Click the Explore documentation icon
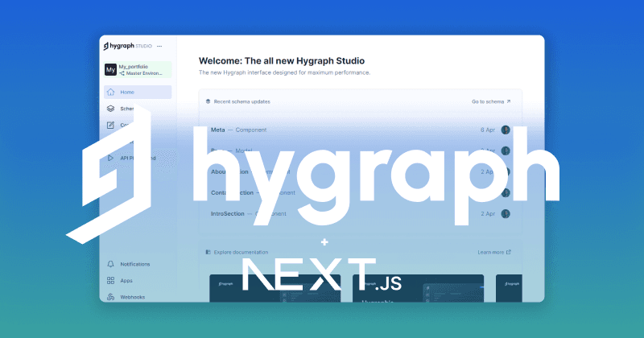The height and width of the screenshot is (338, 644). point(208,252)
